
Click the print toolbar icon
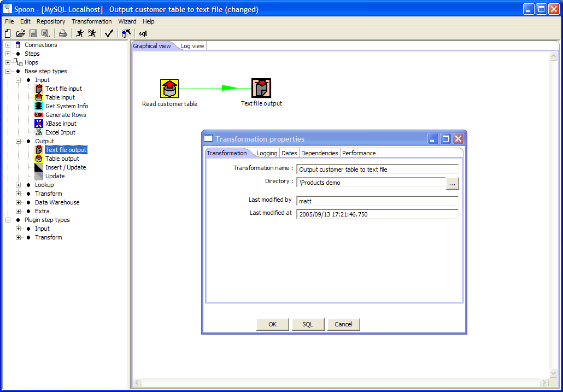click(x=63, y=33)
